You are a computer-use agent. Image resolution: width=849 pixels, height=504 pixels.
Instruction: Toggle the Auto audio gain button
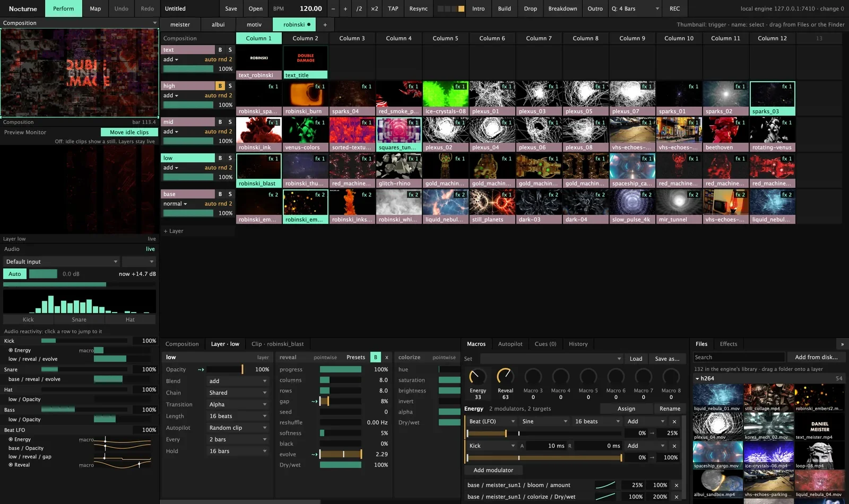(x=15, y=274)
